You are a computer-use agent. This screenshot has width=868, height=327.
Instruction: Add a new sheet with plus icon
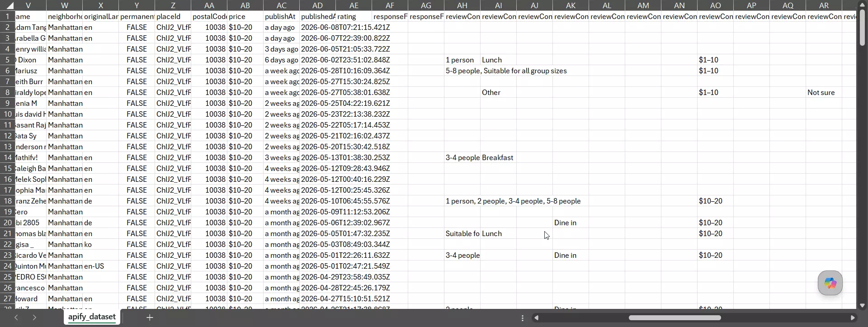(150, 318)
